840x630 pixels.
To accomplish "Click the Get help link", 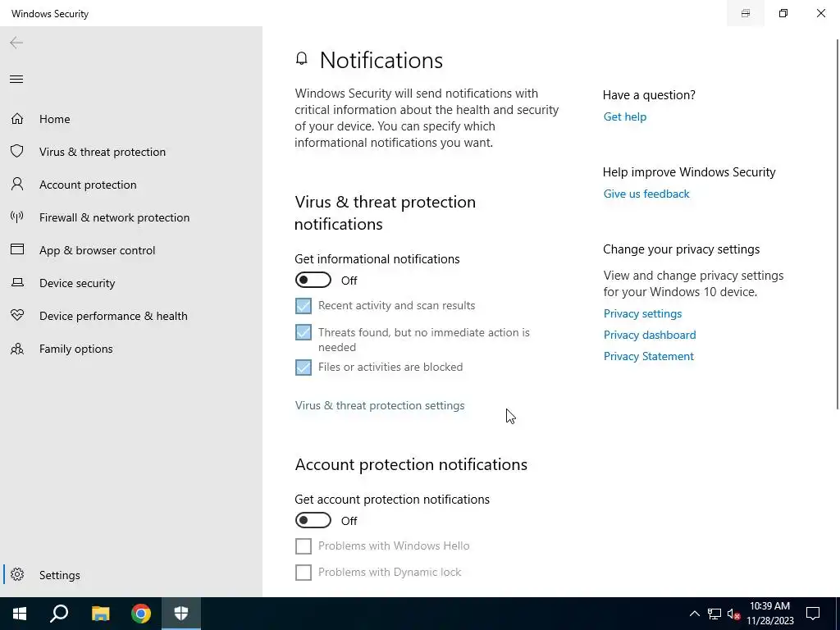I will [x=624, y=116].
